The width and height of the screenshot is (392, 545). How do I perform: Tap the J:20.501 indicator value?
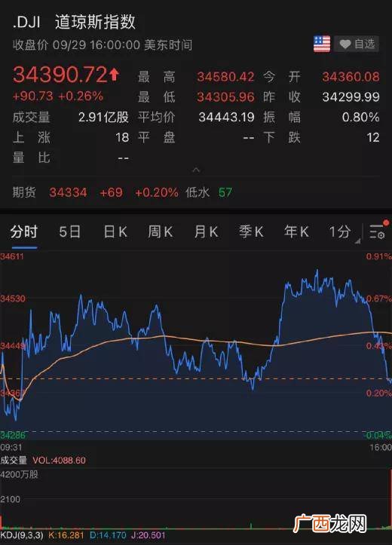click(148, 534)
